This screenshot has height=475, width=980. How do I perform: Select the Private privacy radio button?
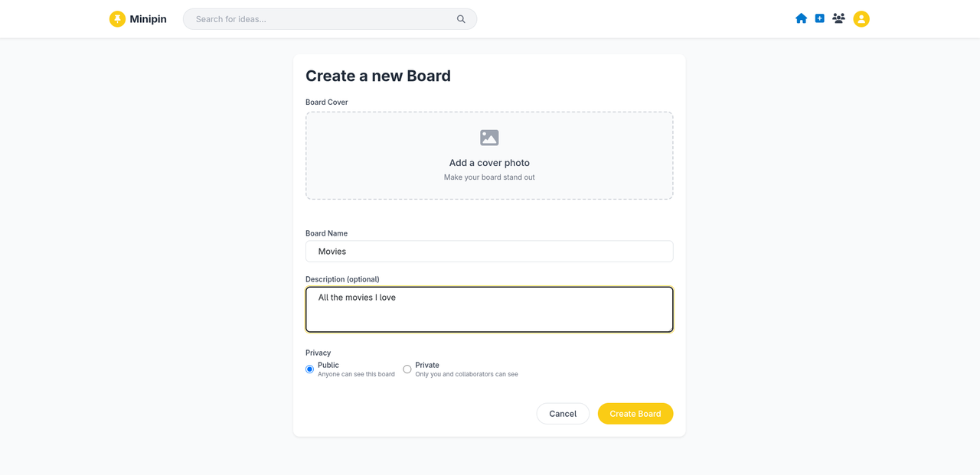(x=407, y=369)
